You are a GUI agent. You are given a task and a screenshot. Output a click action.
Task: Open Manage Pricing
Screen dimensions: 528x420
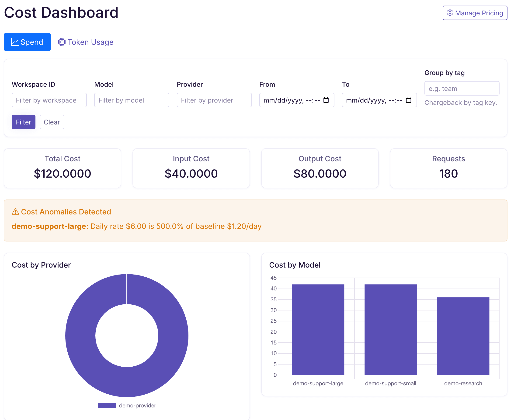click(x=475, y=13)
